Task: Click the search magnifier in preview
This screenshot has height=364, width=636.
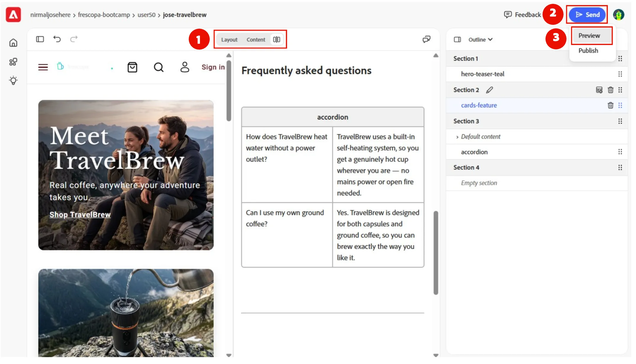Action: coord(159,67)
